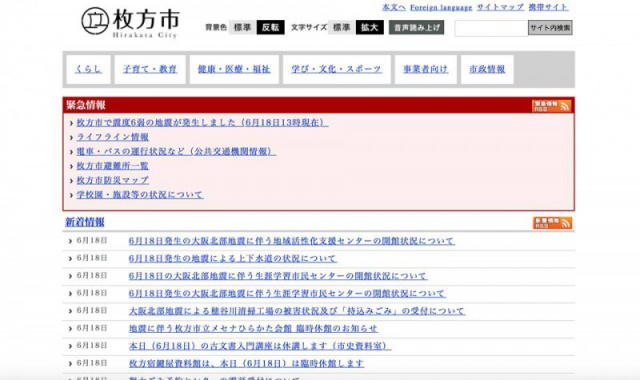640x380 pixels.
Task: Jump to content via 本文へ link
Action: [393, 7]
